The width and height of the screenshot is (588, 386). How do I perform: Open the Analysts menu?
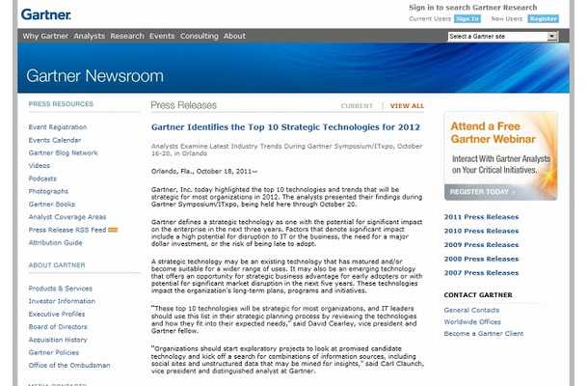[x=90, y=36]
